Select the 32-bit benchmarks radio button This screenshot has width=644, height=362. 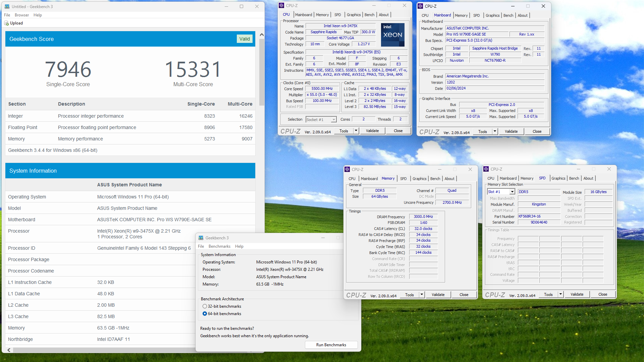[x=205, y=306]
